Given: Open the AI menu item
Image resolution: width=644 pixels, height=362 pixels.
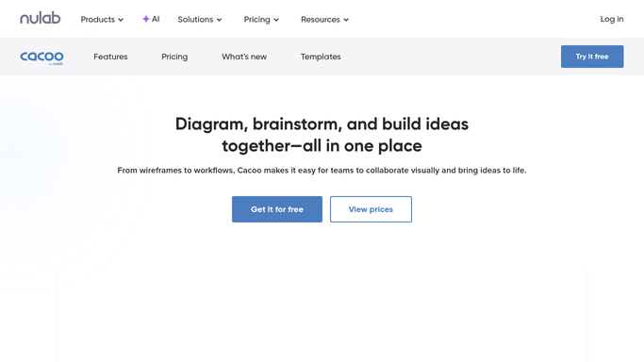Looking at the screenshot, I should tap(151, 19).
